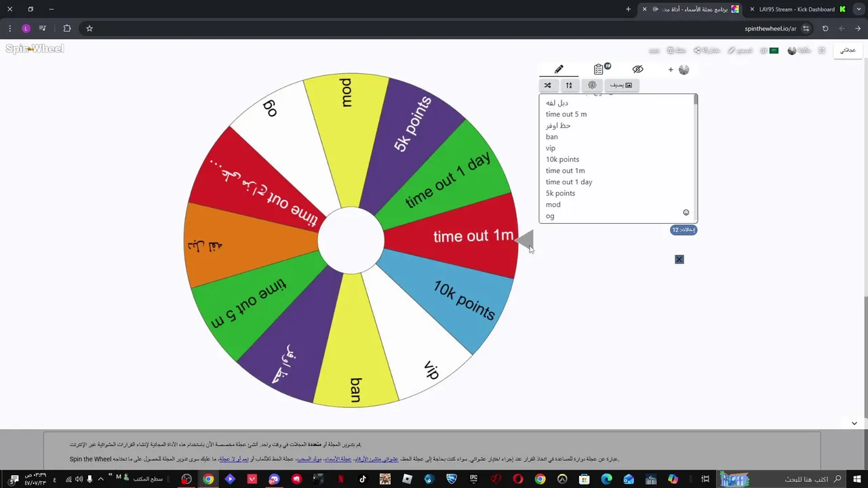Click the add image button

click(x=621, y=85)
